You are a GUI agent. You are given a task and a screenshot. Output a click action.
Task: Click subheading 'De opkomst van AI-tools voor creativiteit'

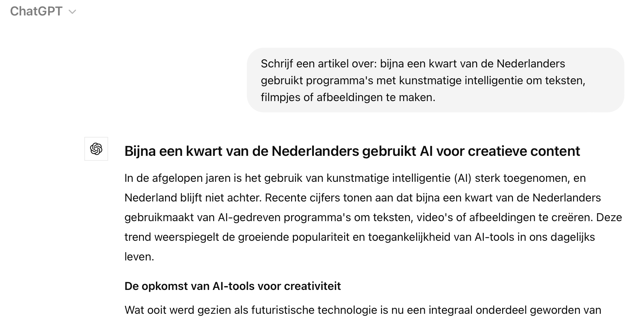point(232,286)
